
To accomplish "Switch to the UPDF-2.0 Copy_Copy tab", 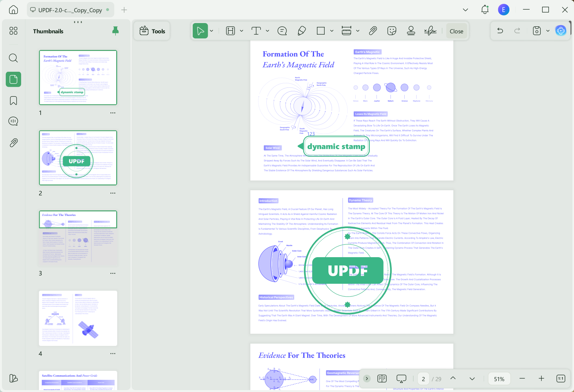I will 70,10.
